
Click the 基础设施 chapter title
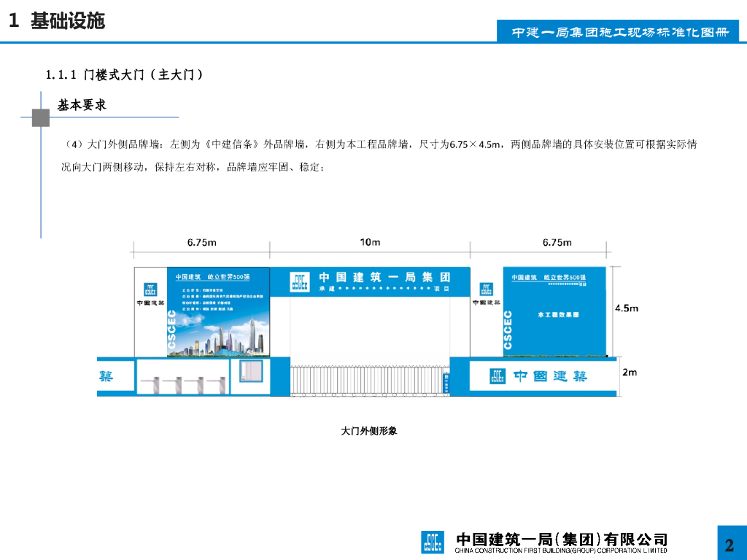point(67,21)
